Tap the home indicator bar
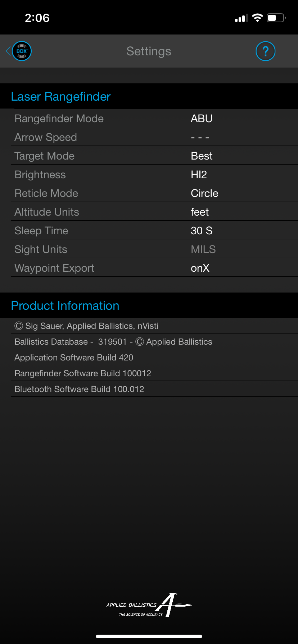 coord(149,636)
